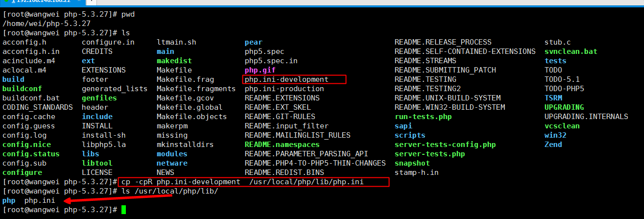The image size is (644, 219).
Task: Click the green run-tests.php file name
Action: coord(423,117)
